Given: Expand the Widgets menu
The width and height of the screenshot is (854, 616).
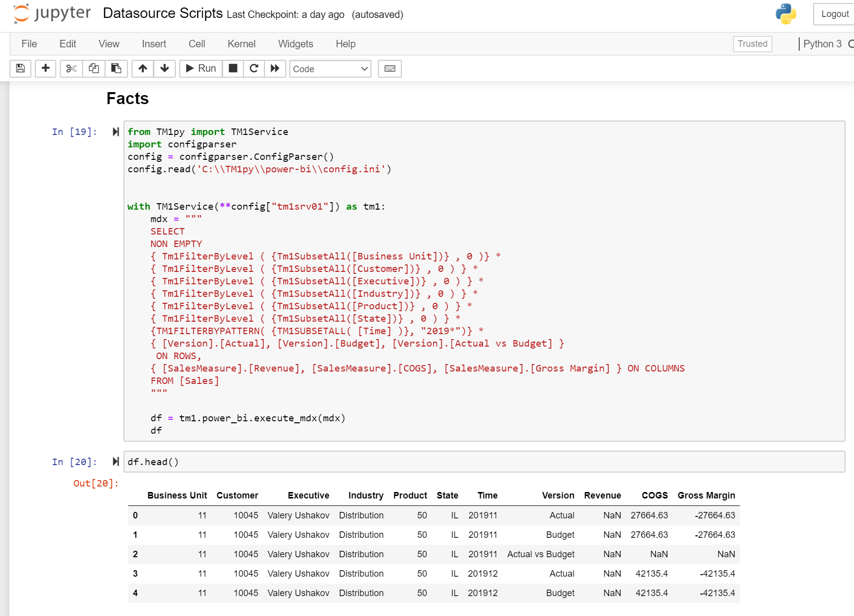Looking at the screenshot, I should pyautogui.click(x=295, y=44).
